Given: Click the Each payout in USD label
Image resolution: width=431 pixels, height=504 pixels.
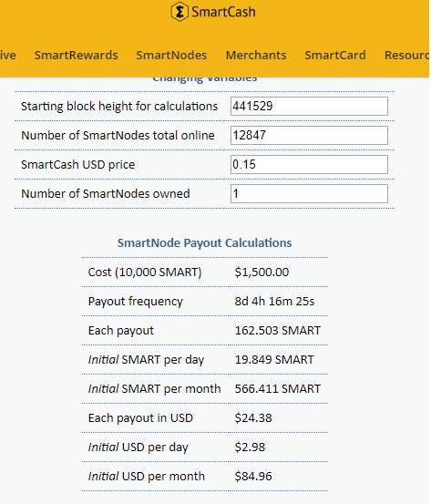Looking at the screenshot, I should point(140,418).
